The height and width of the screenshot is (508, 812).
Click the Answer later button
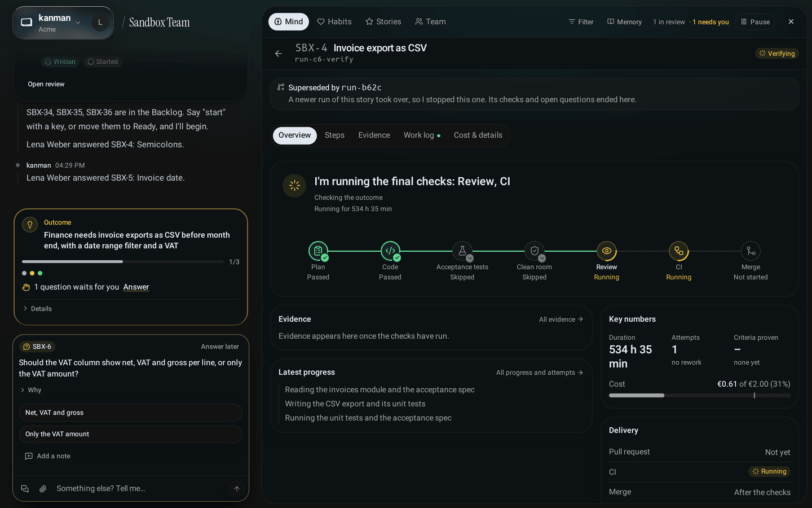pos(220,347)
